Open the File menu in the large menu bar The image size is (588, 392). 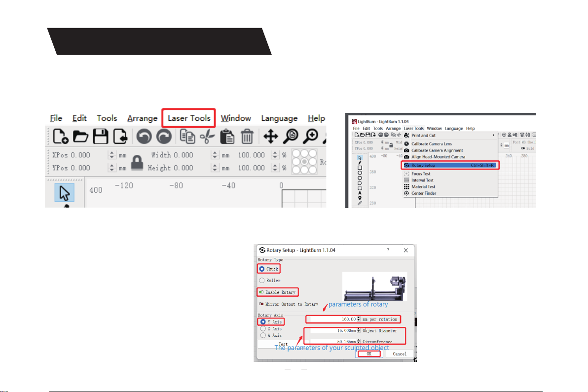(x=56, y=118)
